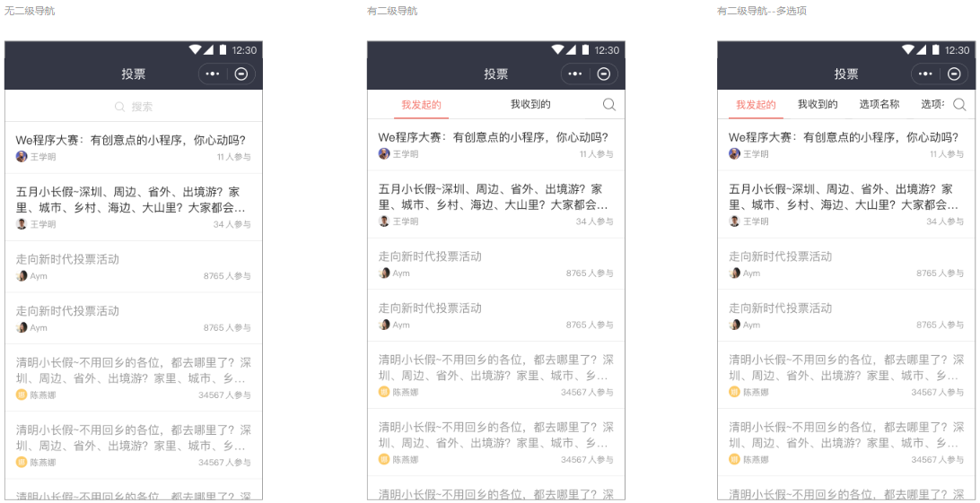Select the 我发起的 tab in 多选项 mockup
The width and height of the screenshot is (980, 503).
click(x=756, y=104)
